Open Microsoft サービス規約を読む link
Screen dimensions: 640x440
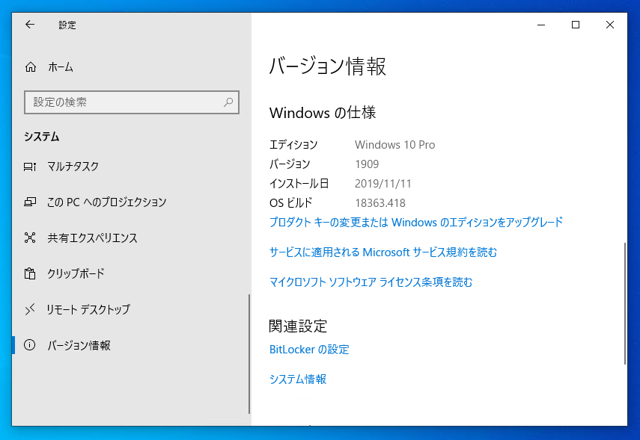383,252
